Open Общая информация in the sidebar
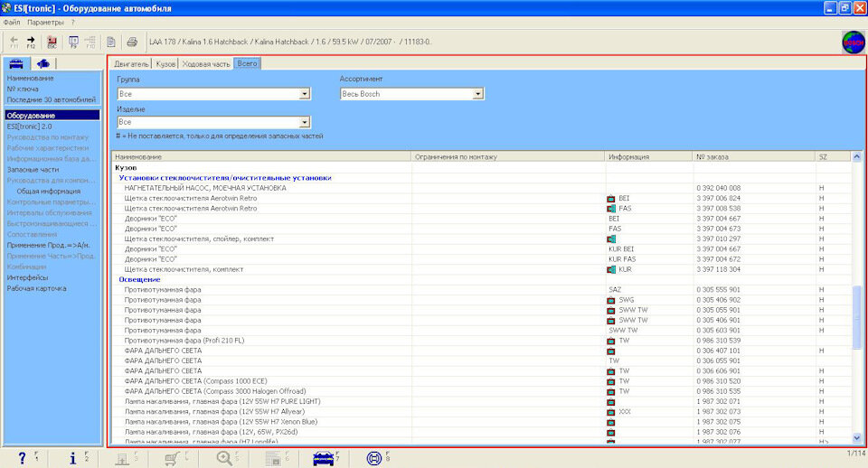The height and width of the screenshot is (468, 868). coord(49,192)
